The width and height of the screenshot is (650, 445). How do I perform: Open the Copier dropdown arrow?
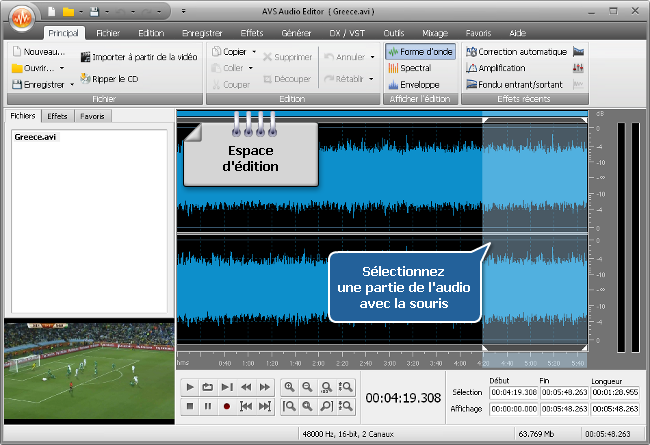[x=254, y=51]
